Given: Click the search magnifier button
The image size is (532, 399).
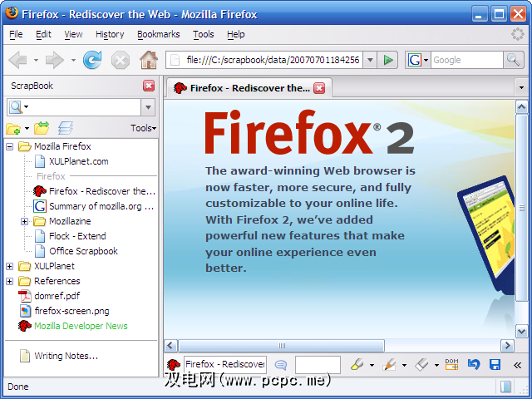Looking at the screenshot, I should (513, 60).
